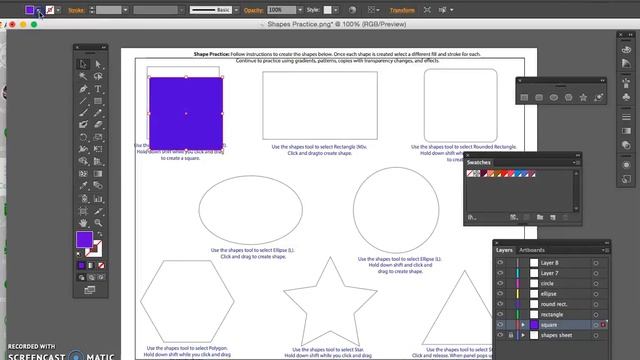Pick the Star tool in floating shapes panel
This screenshot has height=360, width=640.
(583, 98)
